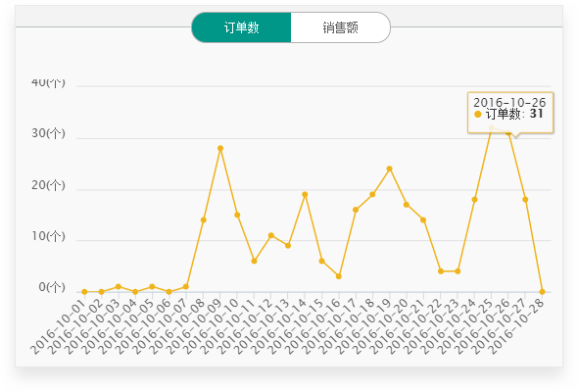Click the 2016-10-27 data point
The width and height of the screenshot is (578, 392).
click(525, 200)
